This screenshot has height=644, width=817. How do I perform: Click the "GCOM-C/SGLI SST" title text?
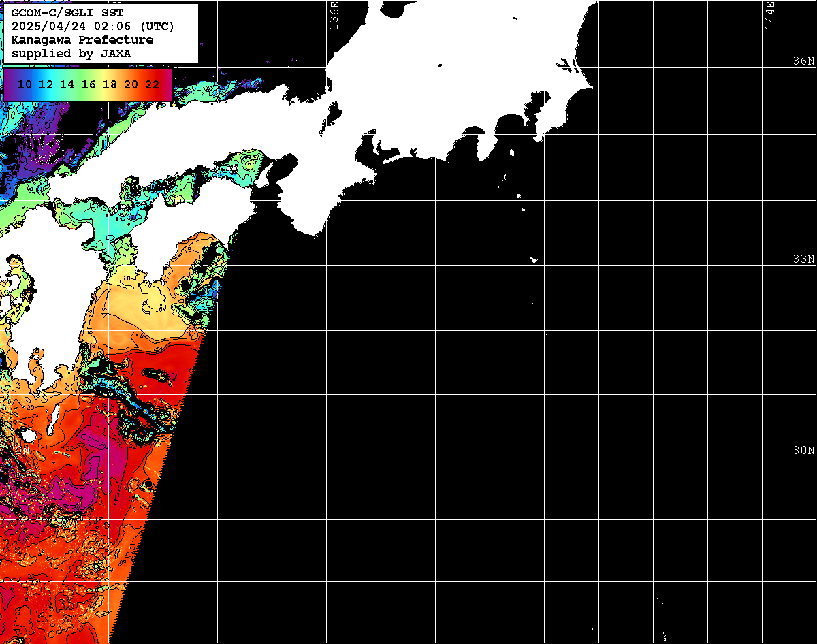(x=67, y=13)
